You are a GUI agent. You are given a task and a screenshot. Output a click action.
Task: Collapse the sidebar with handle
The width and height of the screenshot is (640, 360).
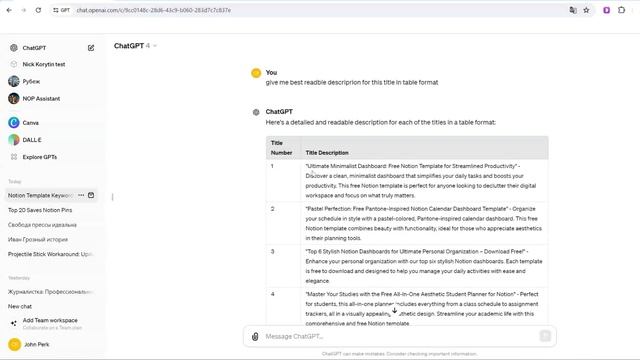[113, 197]
